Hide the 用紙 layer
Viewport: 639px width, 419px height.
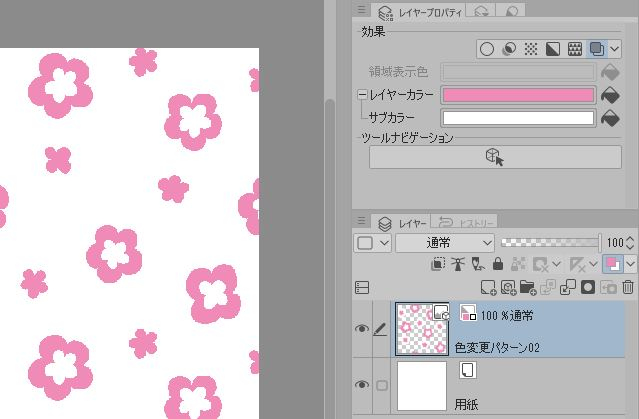point(361,385)
